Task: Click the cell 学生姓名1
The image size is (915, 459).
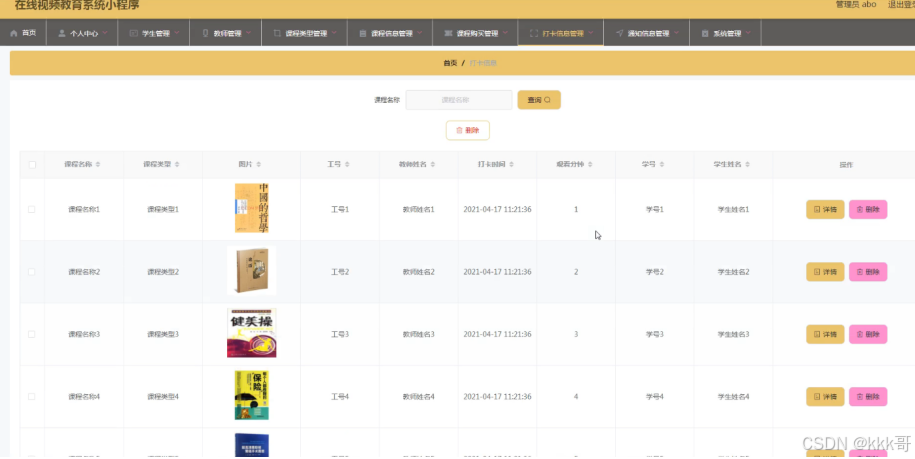Action: 733,209
